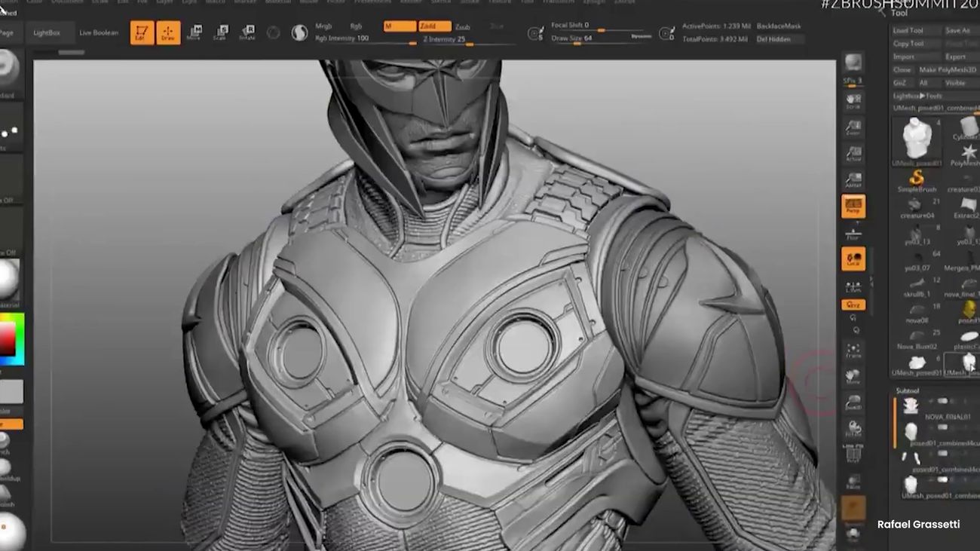The height and width of the screenshot is (551, 980).
Task: Activate the Draw mode button
Action: click(169, 32)
